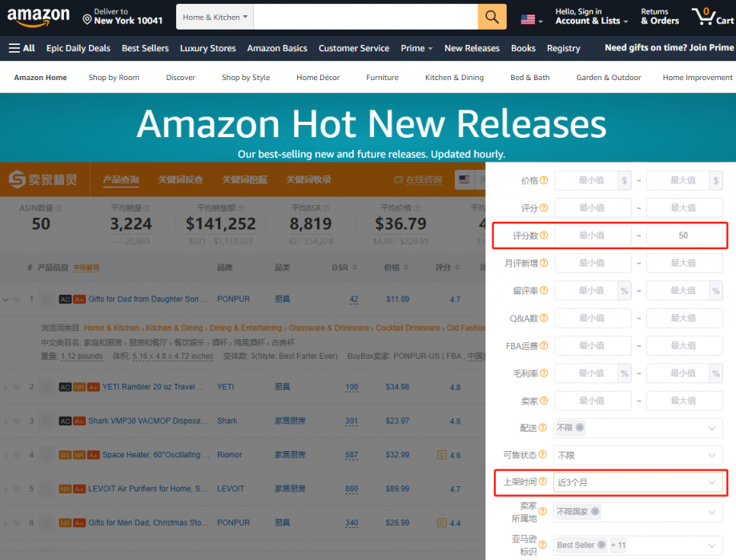Open Best Sellers in the nav bar
The width and height of the screenshot is (736, 560).
pos(145,48)
